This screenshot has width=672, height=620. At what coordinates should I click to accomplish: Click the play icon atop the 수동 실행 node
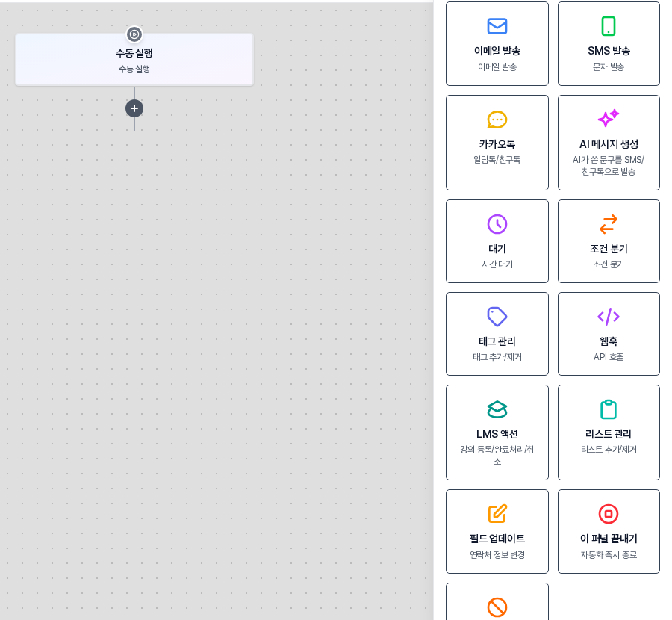134,34
